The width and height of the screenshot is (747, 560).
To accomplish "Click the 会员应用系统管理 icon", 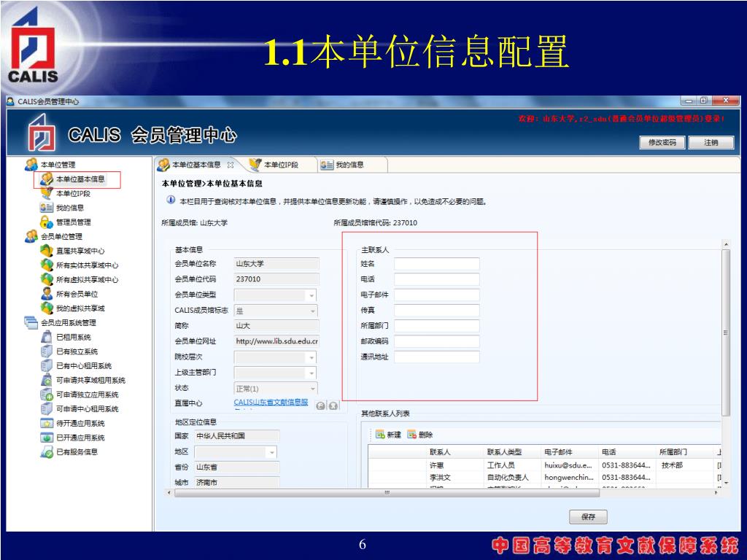I will point(31,322).
